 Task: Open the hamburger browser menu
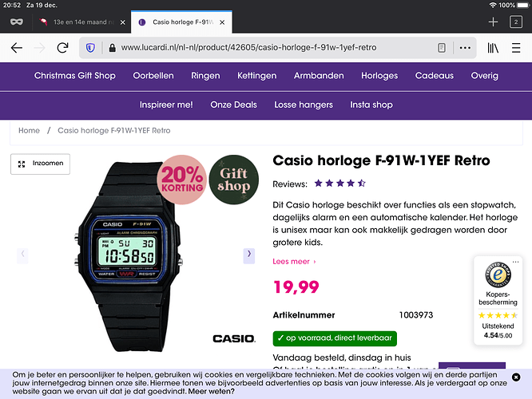516,48
